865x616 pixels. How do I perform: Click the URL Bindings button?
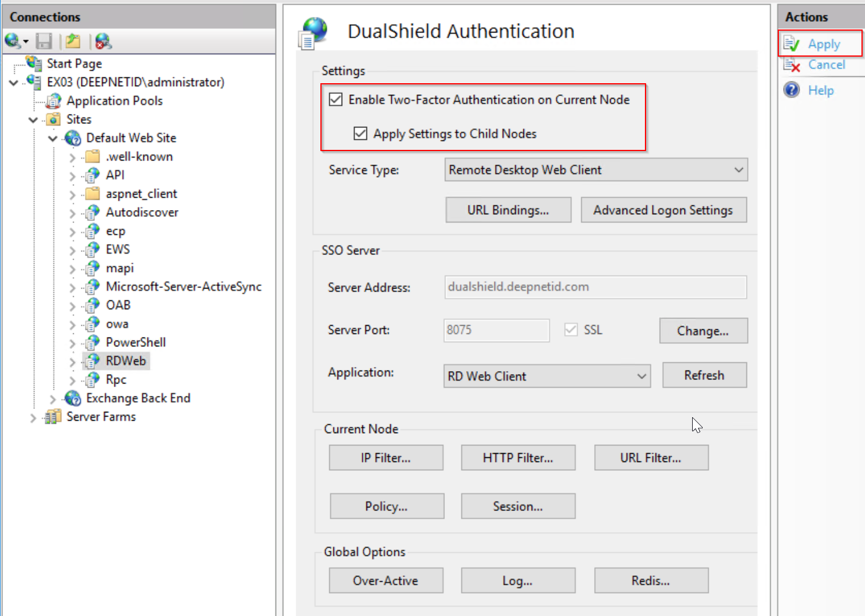click(x=508, y=211)
